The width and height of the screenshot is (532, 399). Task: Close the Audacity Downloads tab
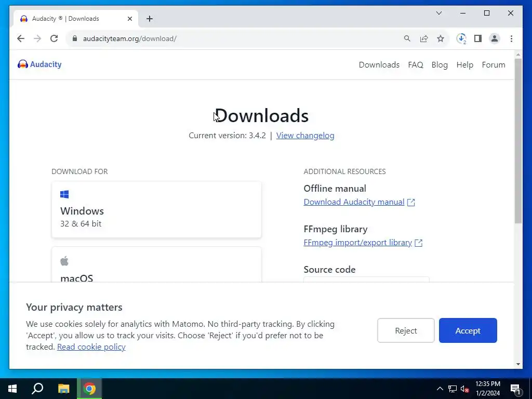tap(129, 19)
